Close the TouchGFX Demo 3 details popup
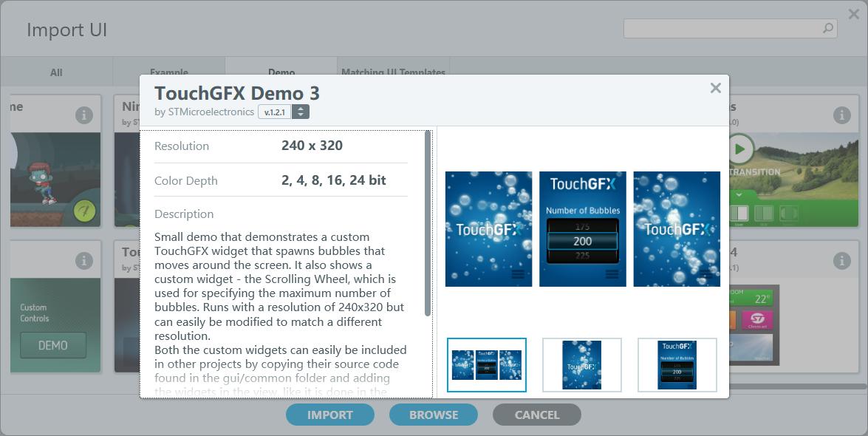The image size is (868, 436). click(x=715, y=87)
